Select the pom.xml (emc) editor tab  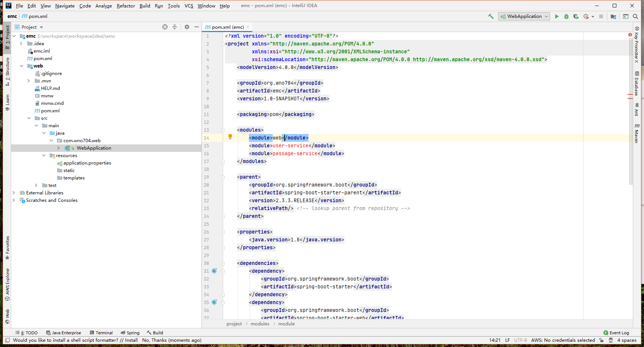click(x=227, y=27)
